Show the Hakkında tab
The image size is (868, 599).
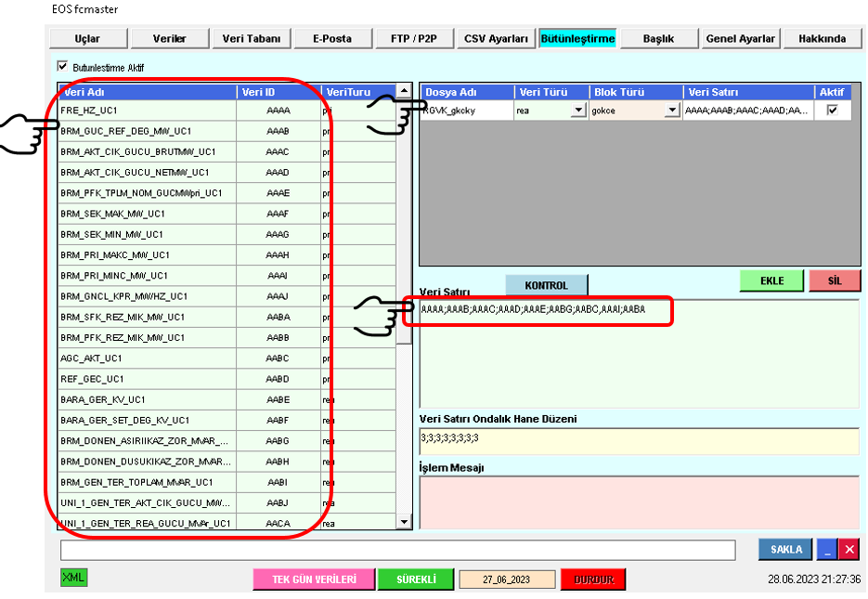[823, 39]
